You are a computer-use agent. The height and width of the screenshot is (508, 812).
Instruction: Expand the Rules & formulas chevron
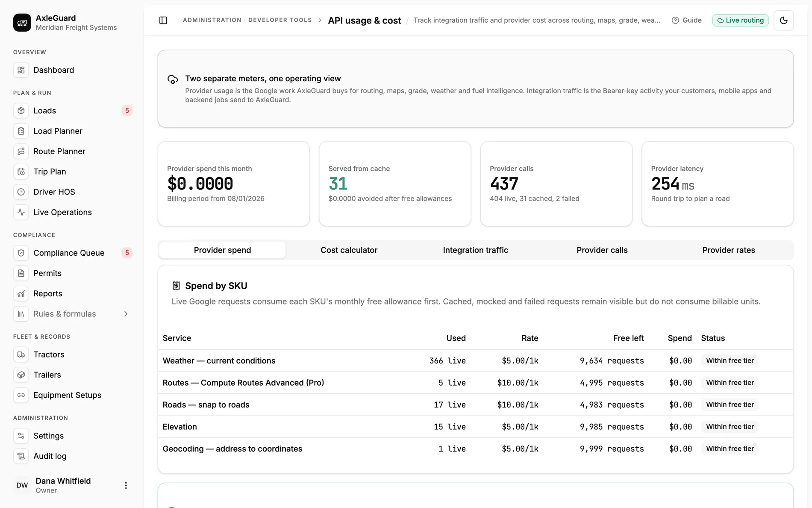click(126, 314)
